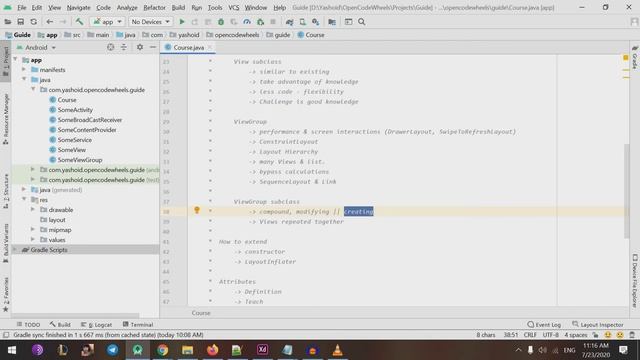
Task: Open the Tools menu
Action: coord(215,7)
